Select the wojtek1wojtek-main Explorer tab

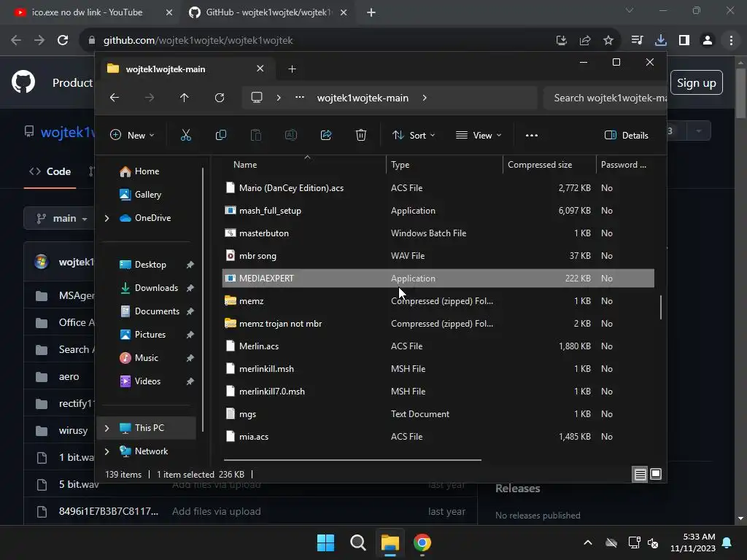(186, 69)
